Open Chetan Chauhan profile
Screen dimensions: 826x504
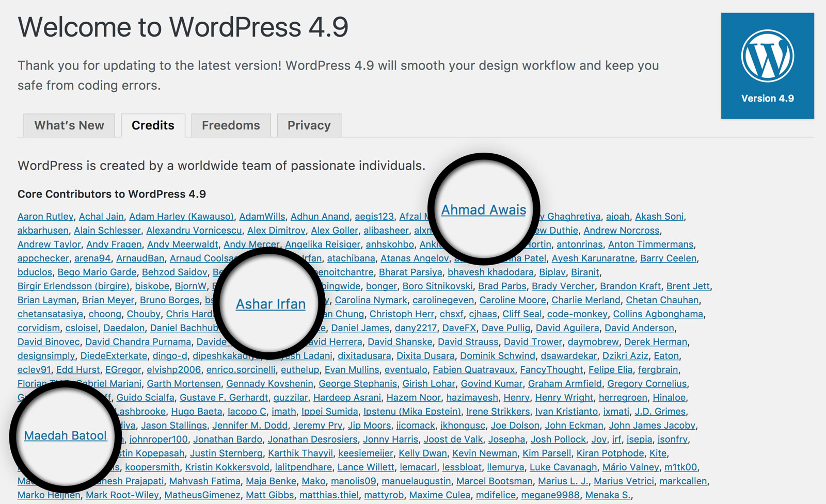pos(662,300)
